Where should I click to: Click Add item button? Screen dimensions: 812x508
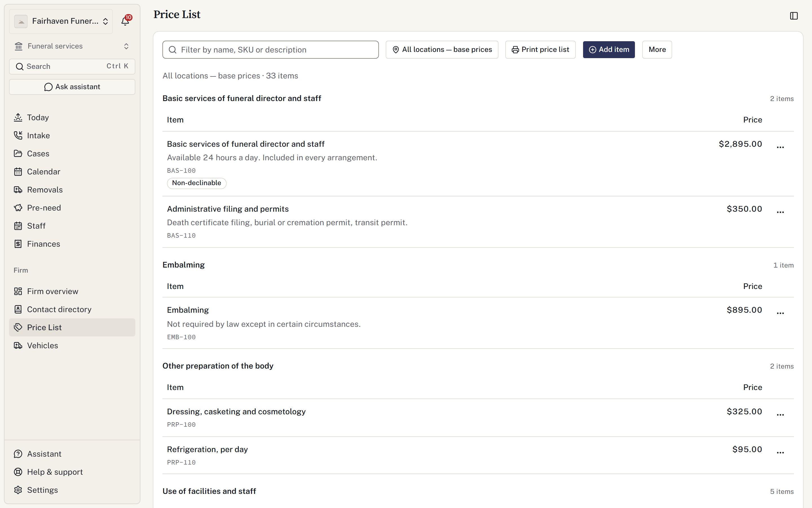609,50
